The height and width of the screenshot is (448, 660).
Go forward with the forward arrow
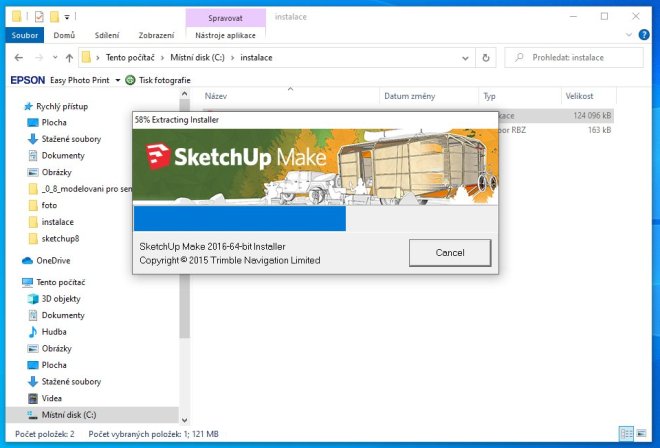39,58
